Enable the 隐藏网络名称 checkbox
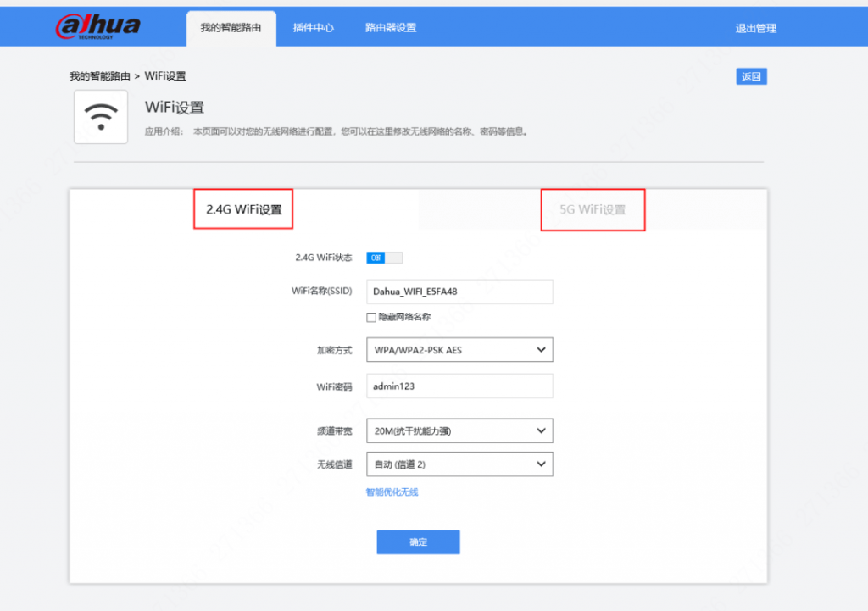Viewport: 868px width, 611px height. [370, 317]
